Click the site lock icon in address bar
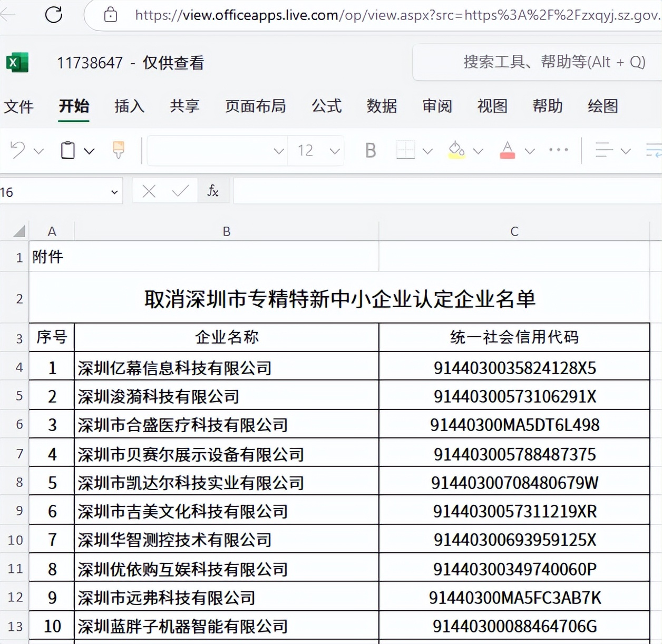This screenshot has width=662, height=644. [111, 15]
